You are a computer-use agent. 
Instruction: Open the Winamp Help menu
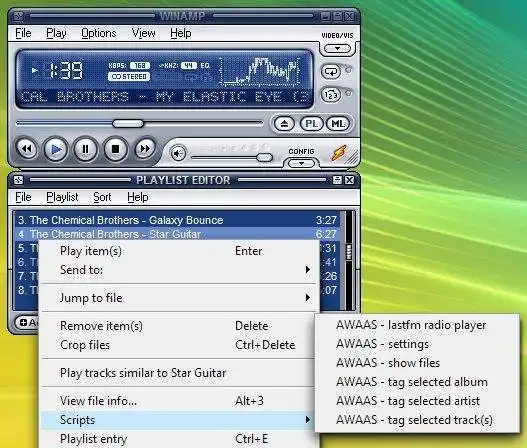pyautogui.click(x=181, y=33)
